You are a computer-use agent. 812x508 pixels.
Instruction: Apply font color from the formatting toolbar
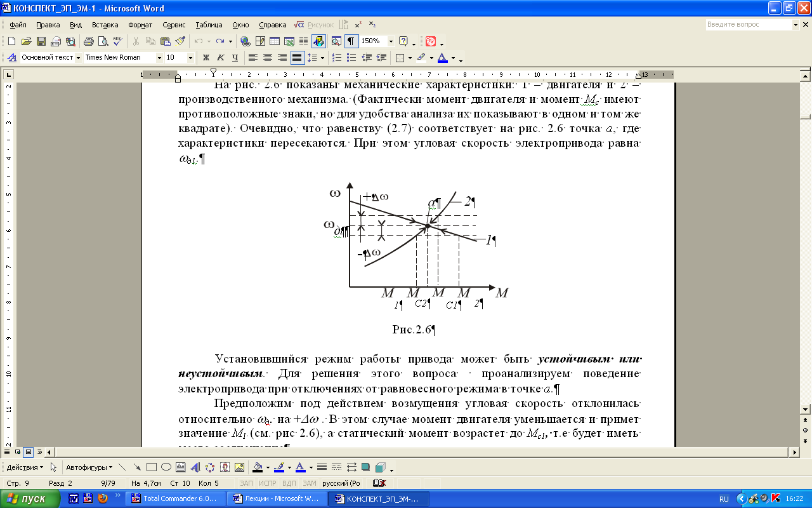443,58
